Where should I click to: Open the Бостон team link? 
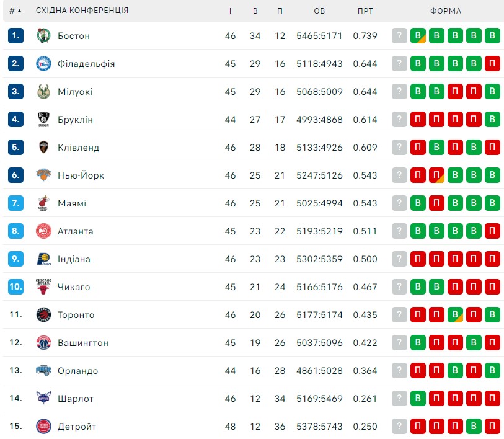(x=74, y=36)
